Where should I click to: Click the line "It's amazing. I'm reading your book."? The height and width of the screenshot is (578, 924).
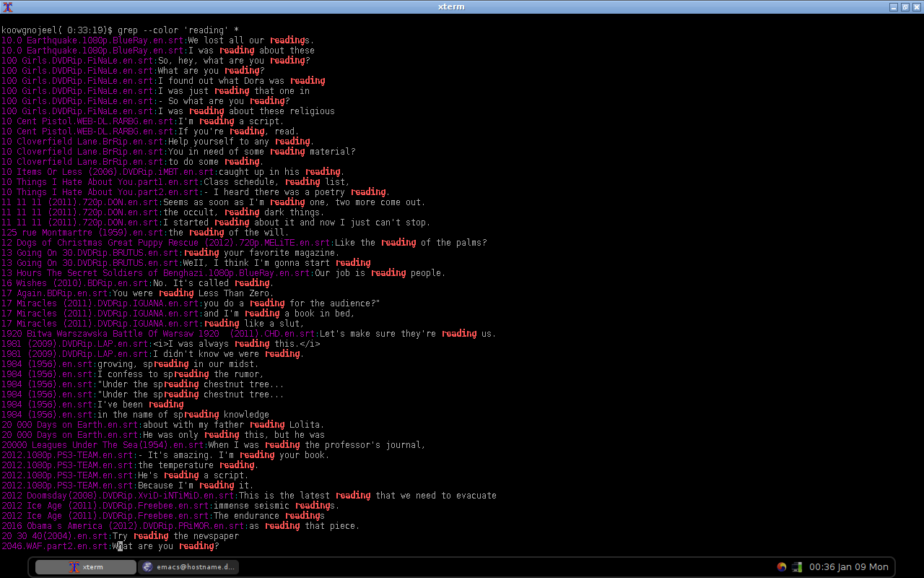233,455
